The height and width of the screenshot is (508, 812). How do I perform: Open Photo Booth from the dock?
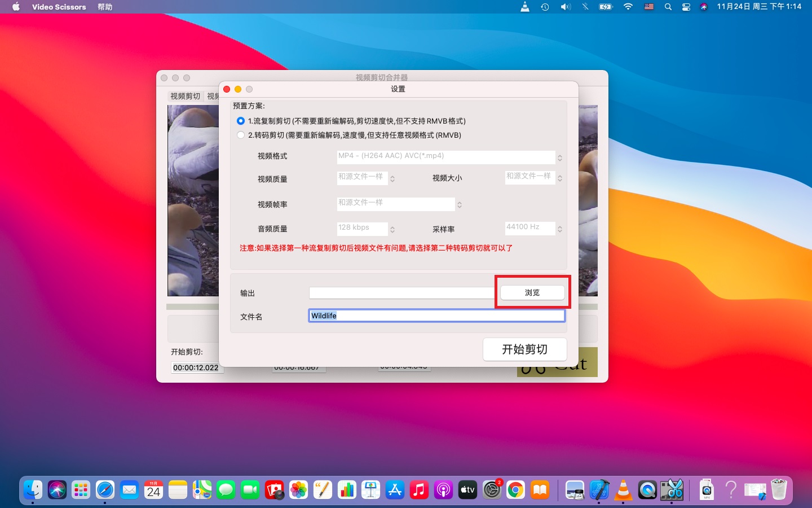(275, 490)
